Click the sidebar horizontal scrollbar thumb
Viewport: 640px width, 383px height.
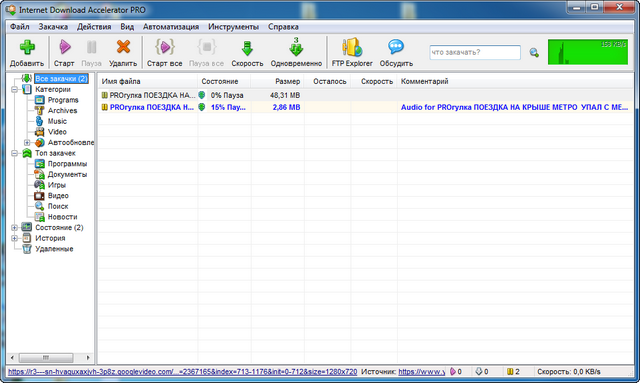(46, 358)
